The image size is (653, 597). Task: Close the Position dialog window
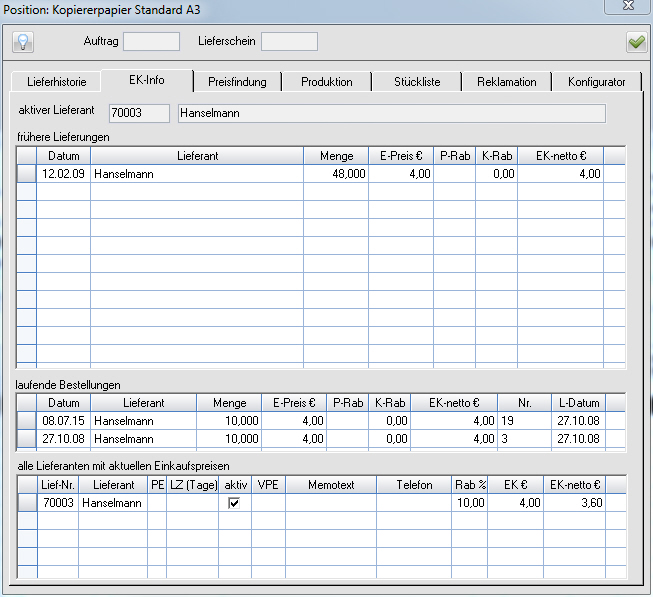click(x=628, y=6)
